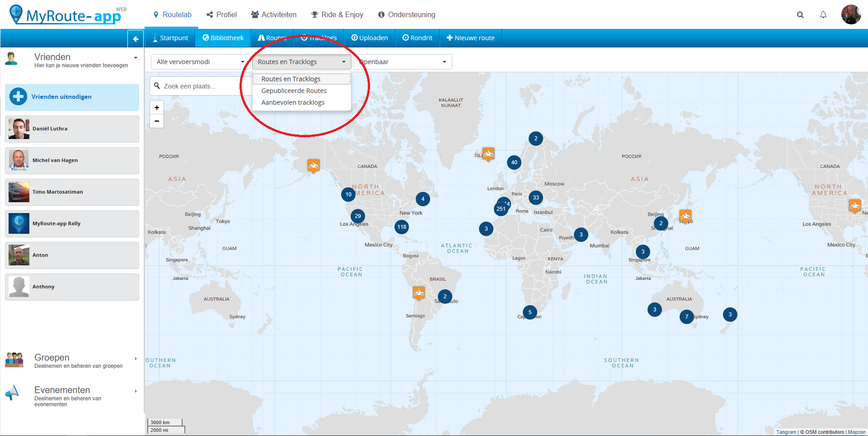The width and height of the screenshot is (868, 436).
Task: Zoom out the map with minus button
Action: click(x=157, y=121)
